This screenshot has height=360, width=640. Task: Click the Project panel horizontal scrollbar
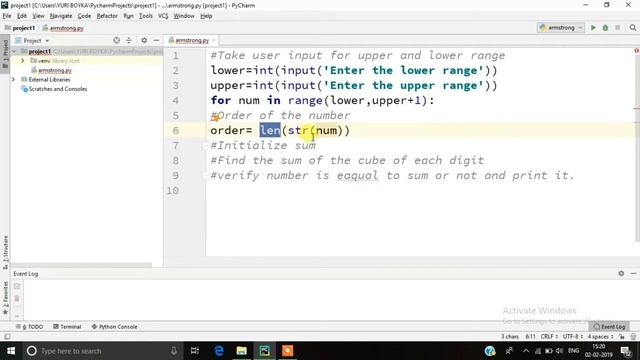82,265
